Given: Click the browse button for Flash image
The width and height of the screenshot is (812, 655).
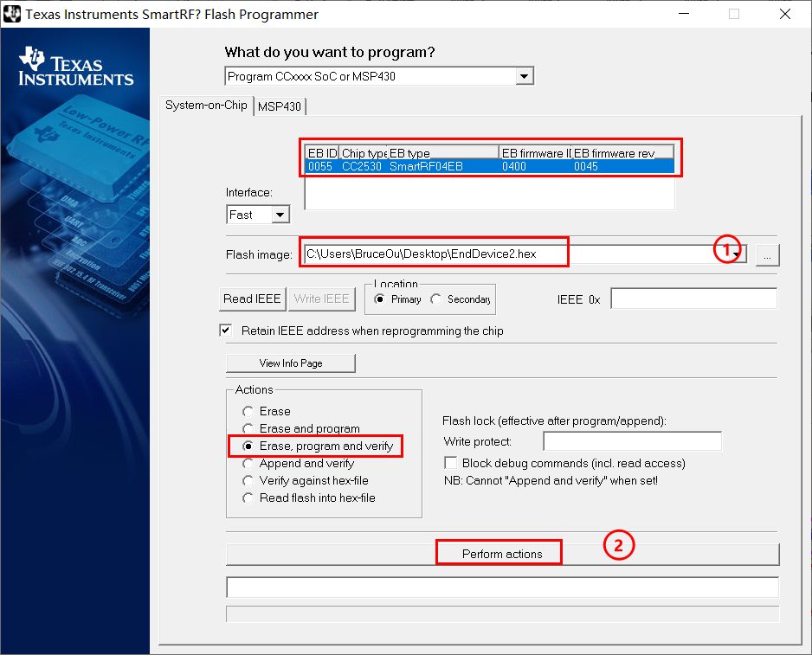Looking at the screenshot, I should (x=766, y=254).
